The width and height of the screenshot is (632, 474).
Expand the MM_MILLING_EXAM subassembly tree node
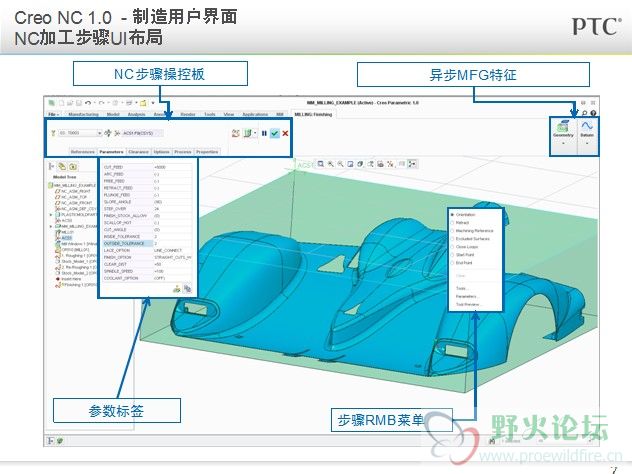point(51,226)
